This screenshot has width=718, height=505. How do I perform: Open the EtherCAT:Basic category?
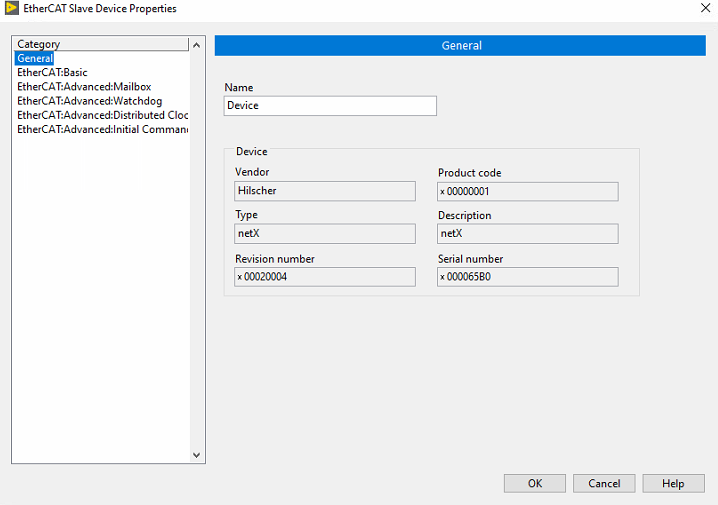(x=52, y=72)
